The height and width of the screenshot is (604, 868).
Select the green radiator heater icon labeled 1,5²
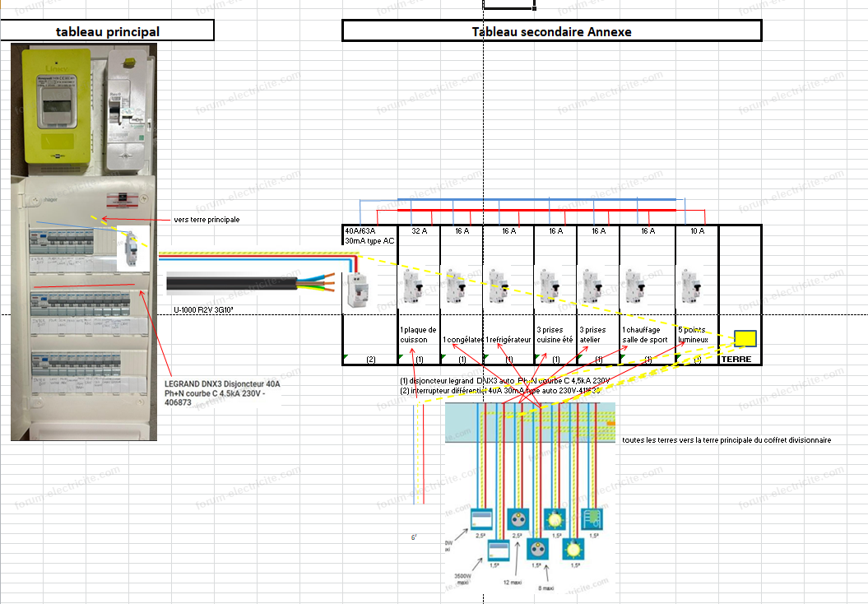tap(592, 518)
